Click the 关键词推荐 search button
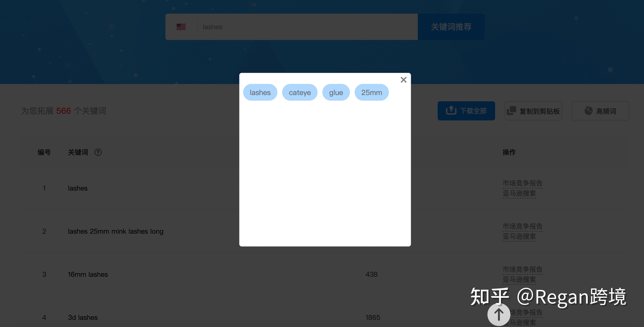This screenshot has width=644, height=327. tap(451, 27)
